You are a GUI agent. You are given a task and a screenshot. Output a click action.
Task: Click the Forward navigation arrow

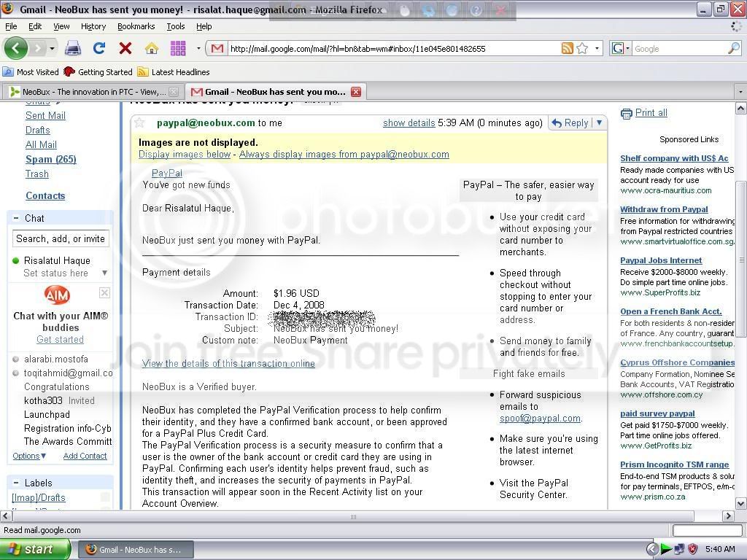coord(38,48)
